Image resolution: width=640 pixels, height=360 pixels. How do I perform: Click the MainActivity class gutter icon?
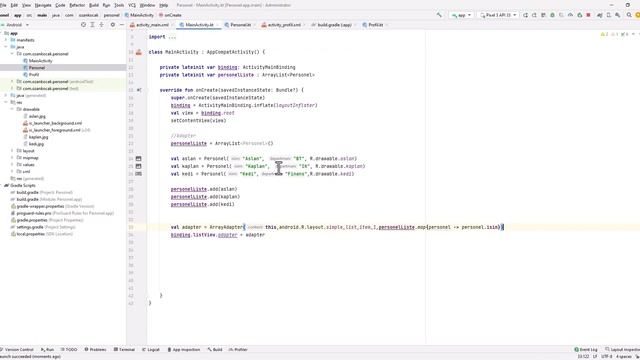click(x=139, y=52)
